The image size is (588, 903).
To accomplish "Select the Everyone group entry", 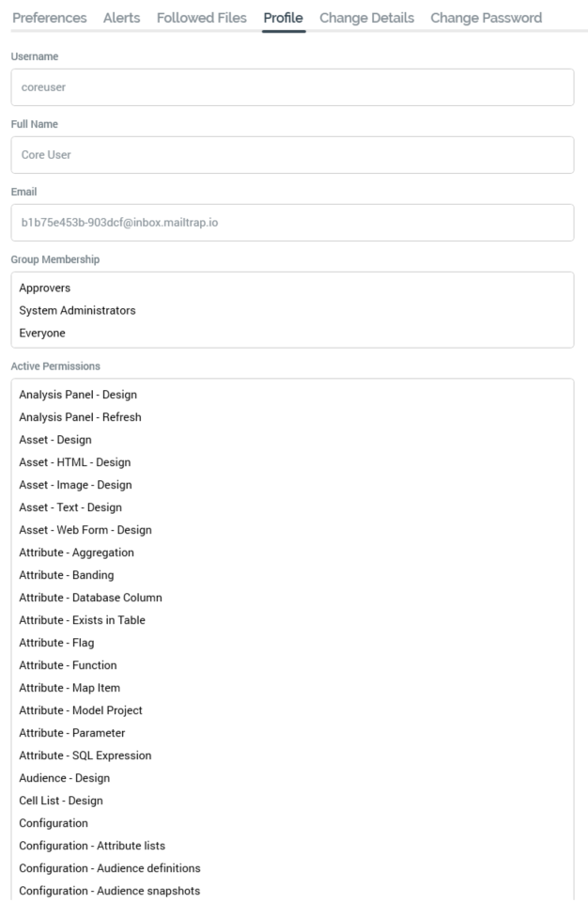I will (42, 334).
